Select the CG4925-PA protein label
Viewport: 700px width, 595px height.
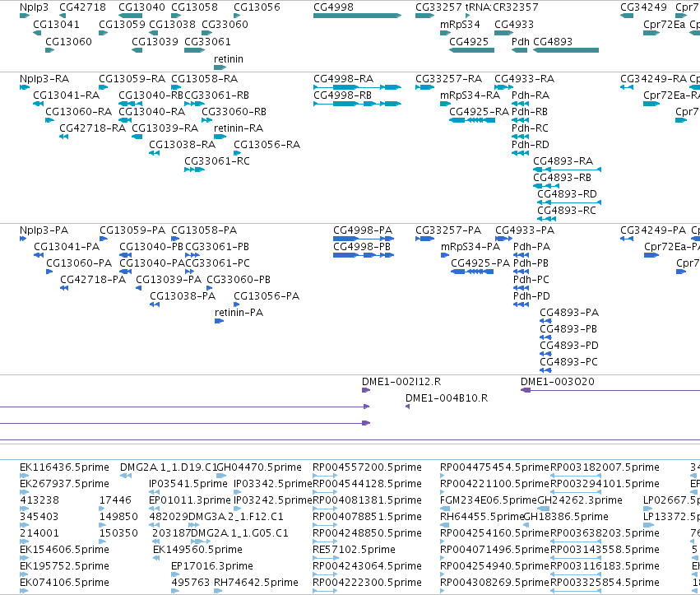pos(480,263)
